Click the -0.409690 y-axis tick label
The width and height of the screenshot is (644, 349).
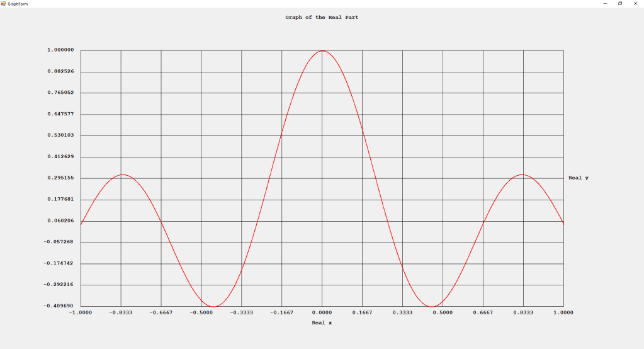[60, 306]
